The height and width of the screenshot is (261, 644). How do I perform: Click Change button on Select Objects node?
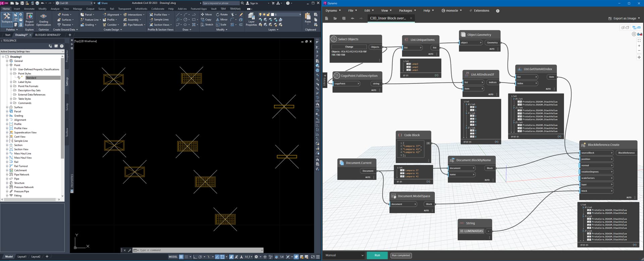pyautogui.click(x=349, y=47)
